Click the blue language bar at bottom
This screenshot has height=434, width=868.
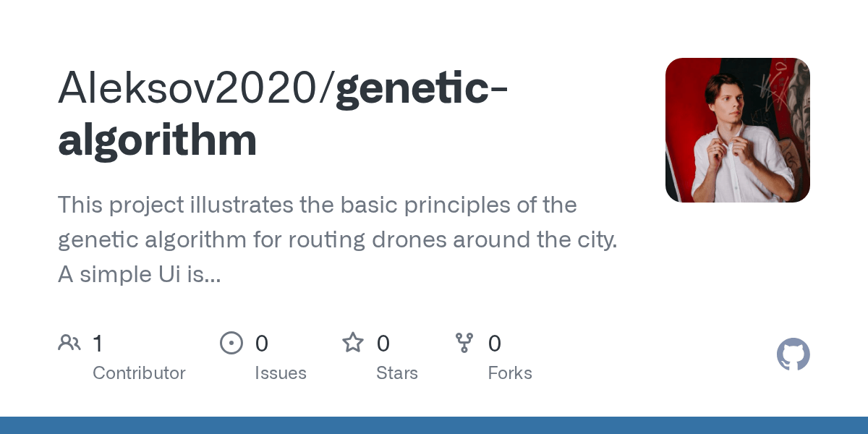click(x=434, y=425)
